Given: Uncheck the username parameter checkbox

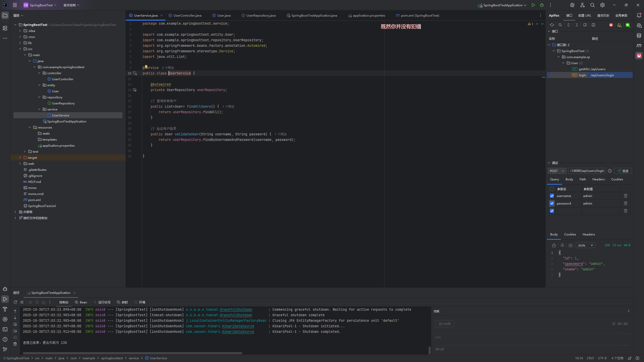Looking at the screenshot, I should [x=552, y=196].
